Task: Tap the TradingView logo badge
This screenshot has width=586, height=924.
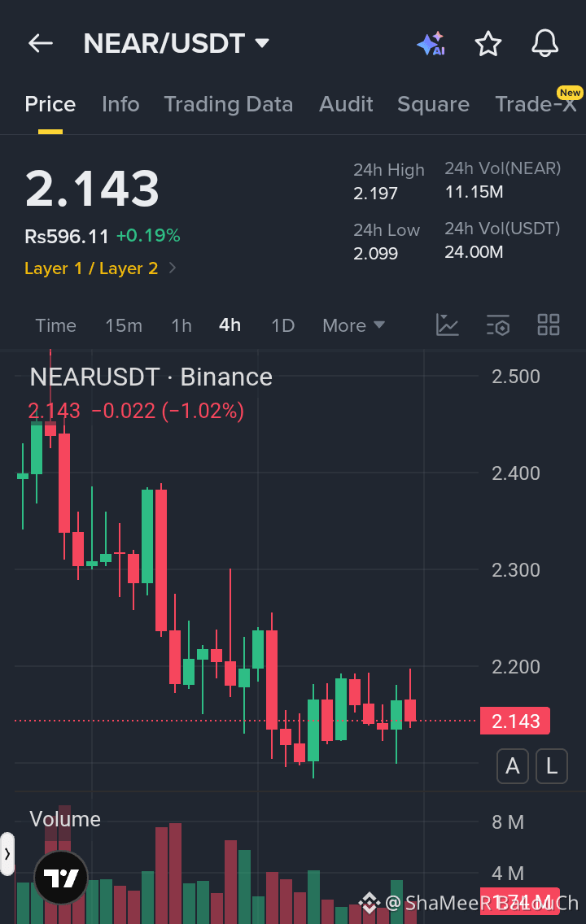Action: tap(61, 878)
